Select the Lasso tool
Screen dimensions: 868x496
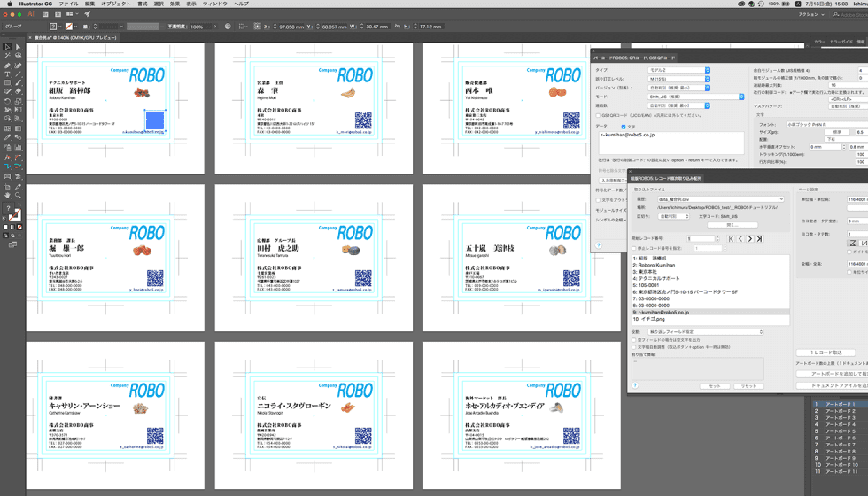pos(18,56)
